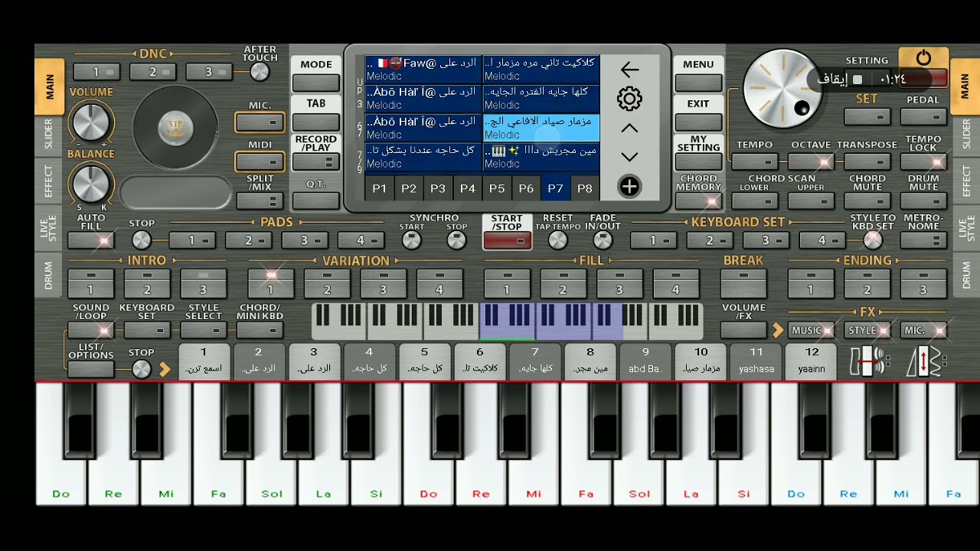
Task: Click the mini keyboard range strip
Action: coord(508,321)
